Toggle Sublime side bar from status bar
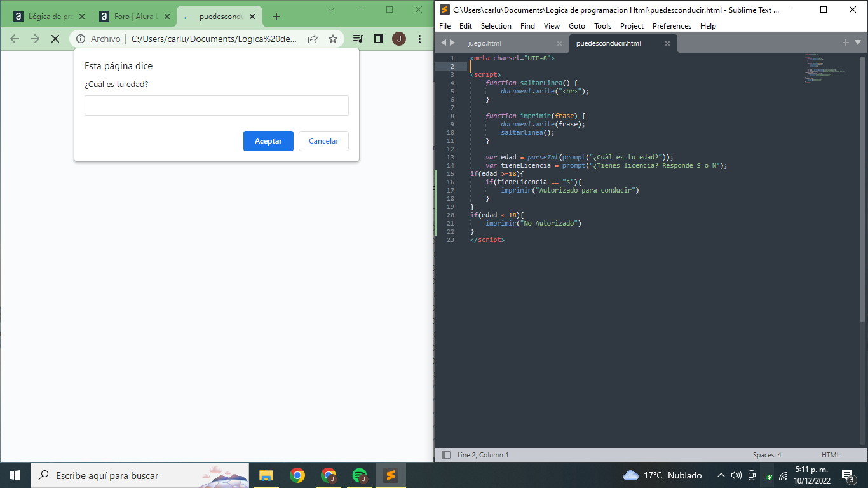Image resolution: width=868 pixels, height=488 pixels. (x=445, y=455)
